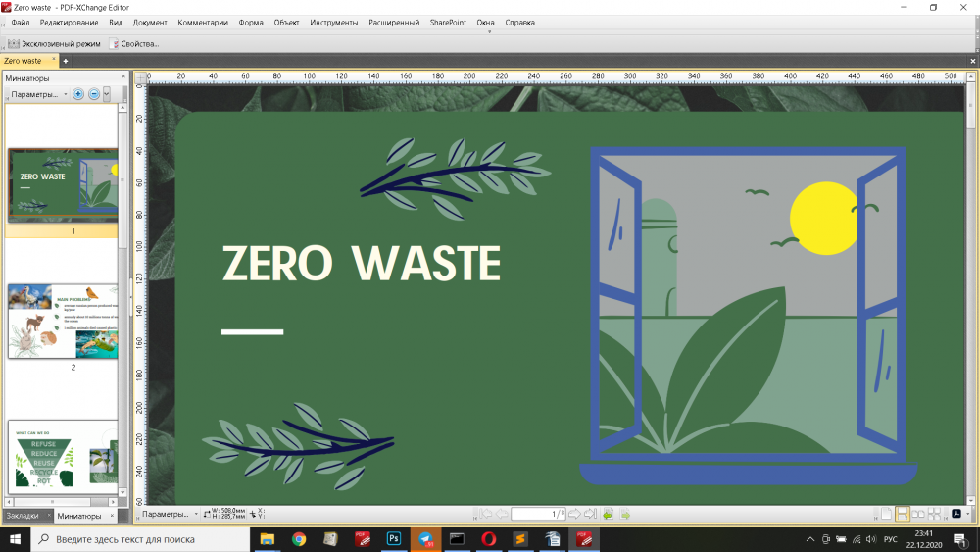Click the page number input field
The image size is (980, 552).
tap(538, 514)
